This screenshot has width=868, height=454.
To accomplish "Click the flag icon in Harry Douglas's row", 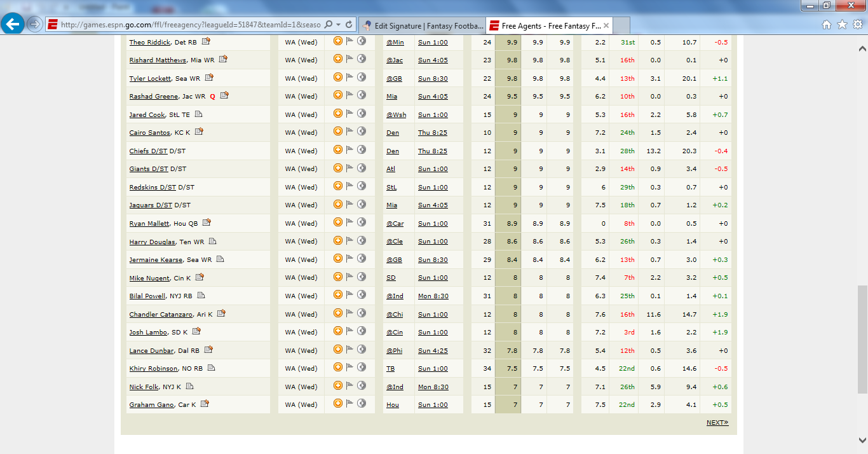I will click(x=349, y=241).
